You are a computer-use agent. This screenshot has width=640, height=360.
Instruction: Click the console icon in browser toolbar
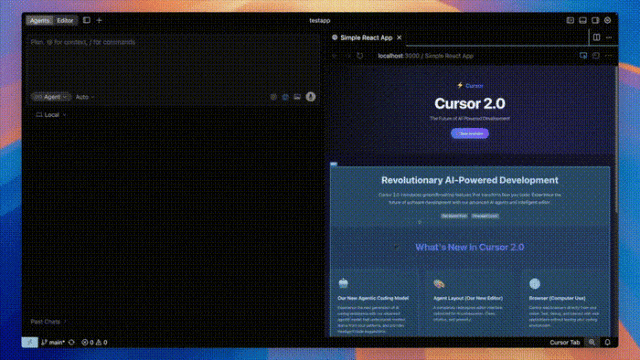point(596,56)
